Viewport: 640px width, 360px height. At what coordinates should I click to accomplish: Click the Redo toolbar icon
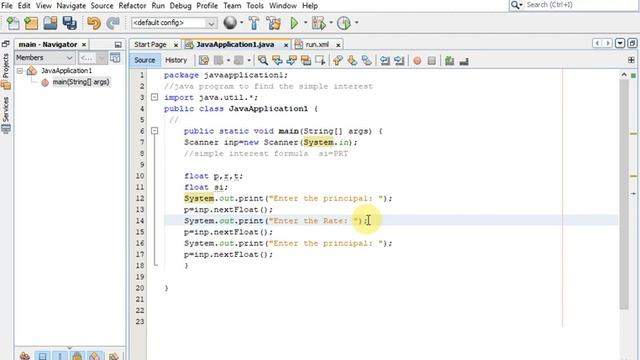(113, 23)
